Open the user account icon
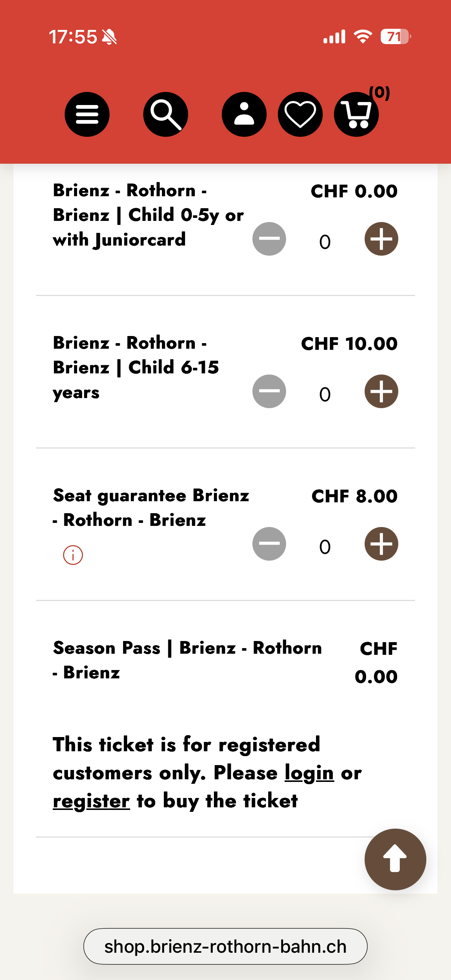This screenshot has width=451, height=980. [244, 114]
